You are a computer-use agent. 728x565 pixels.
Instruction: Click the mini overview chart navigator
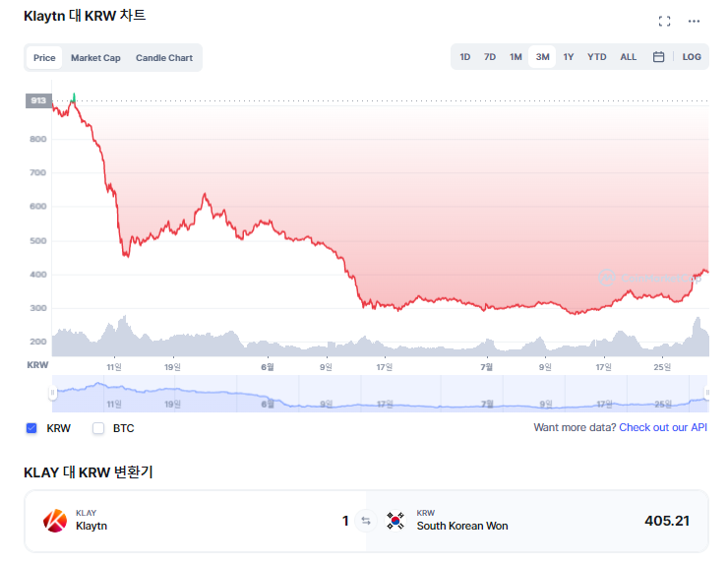(380, 394)
